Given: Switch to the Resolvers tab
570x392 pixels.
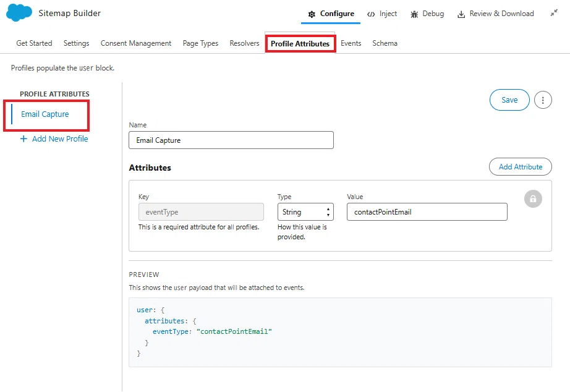Looking at the screenshot, I should (244, 43).
